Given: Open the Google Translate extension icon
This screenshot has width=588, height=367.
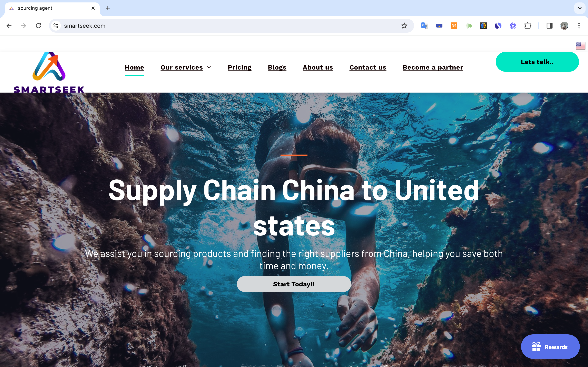Looking at the screenshot, I should click(424, 26).
